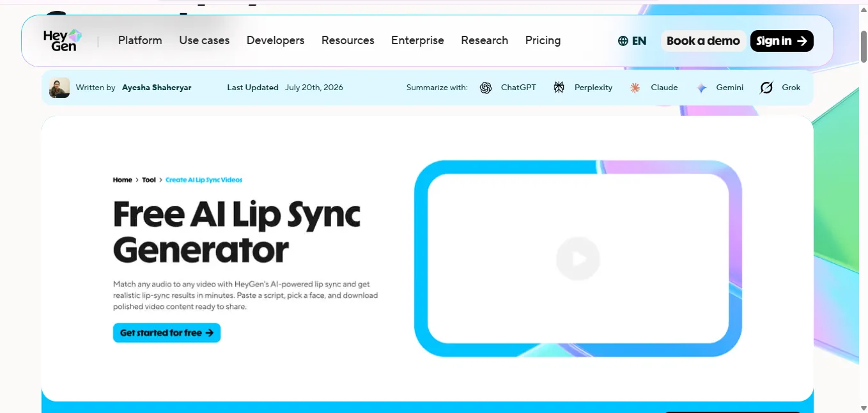This screenshot has width=868, height=413.
Task: Click the Gemini sparkle icon
Action: [x=702, y=88]
